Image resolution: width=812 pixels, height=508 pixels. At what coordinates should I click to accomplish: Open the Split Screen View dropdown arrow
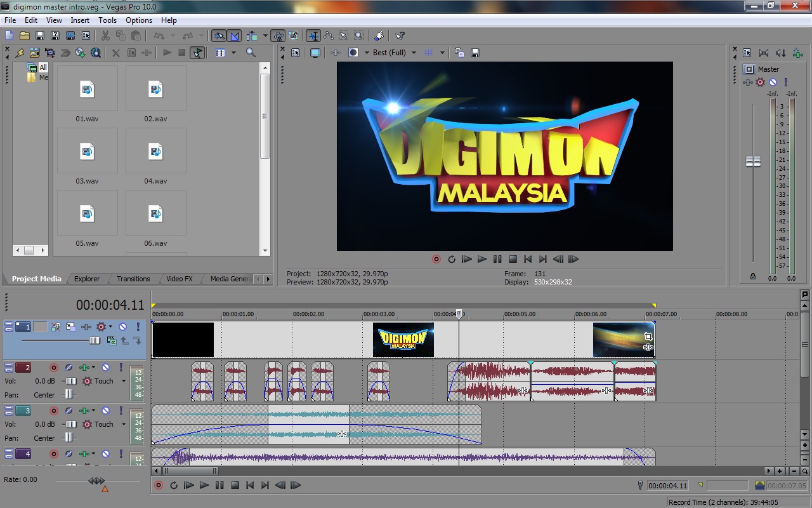tap(366, 53)
